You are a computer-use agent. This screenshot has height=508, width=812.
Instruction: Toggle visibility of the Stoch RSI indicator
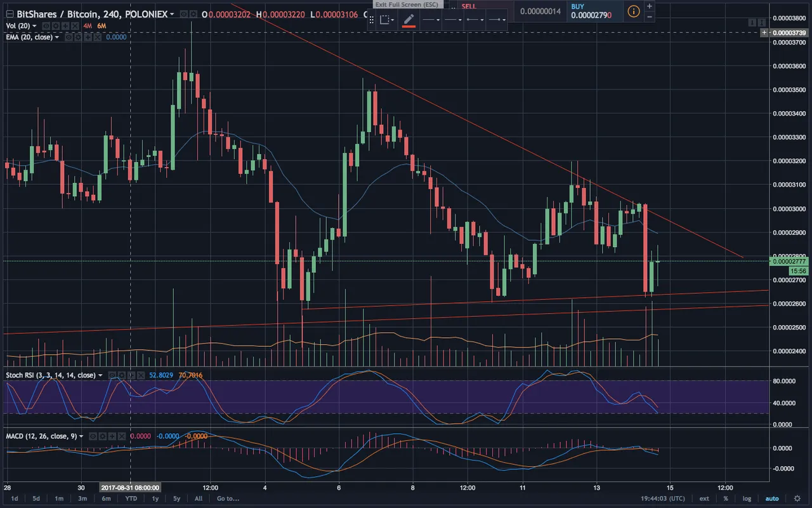click(112, 375)
